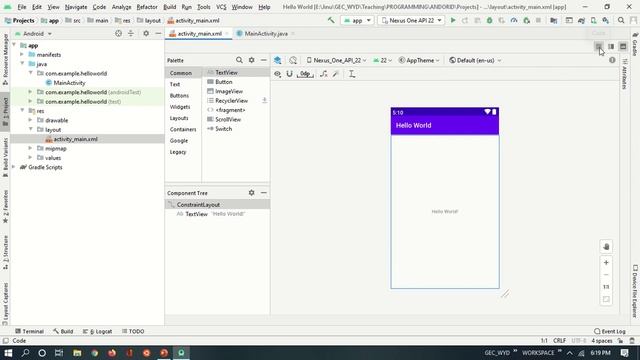The height and width of the screenshot is (360, 640).
Task: Open the VCS menu
Action: pos(221,7)
